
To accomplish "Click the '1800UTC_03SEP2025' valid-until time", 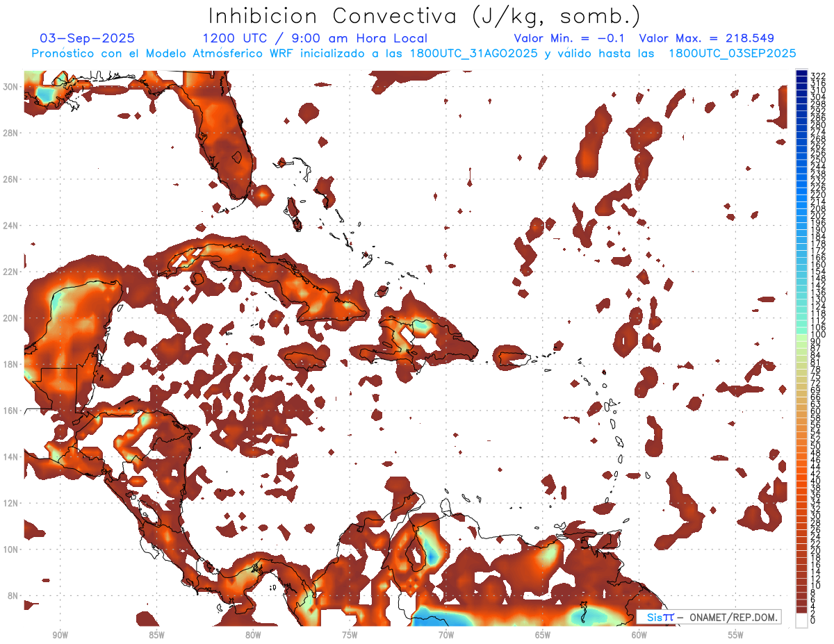I will (x=732, y=53).
